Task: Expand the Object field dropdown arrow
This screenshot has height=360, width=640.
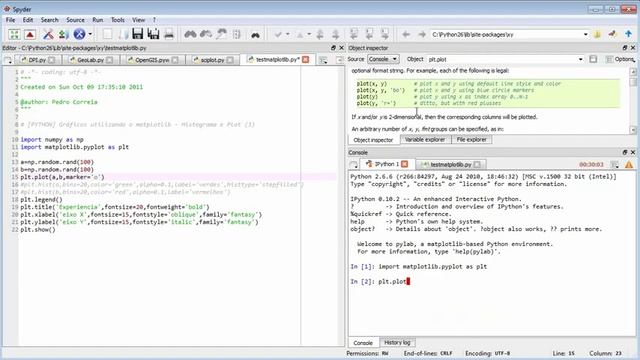Action: pyautogui.click(x=580, y=60)
